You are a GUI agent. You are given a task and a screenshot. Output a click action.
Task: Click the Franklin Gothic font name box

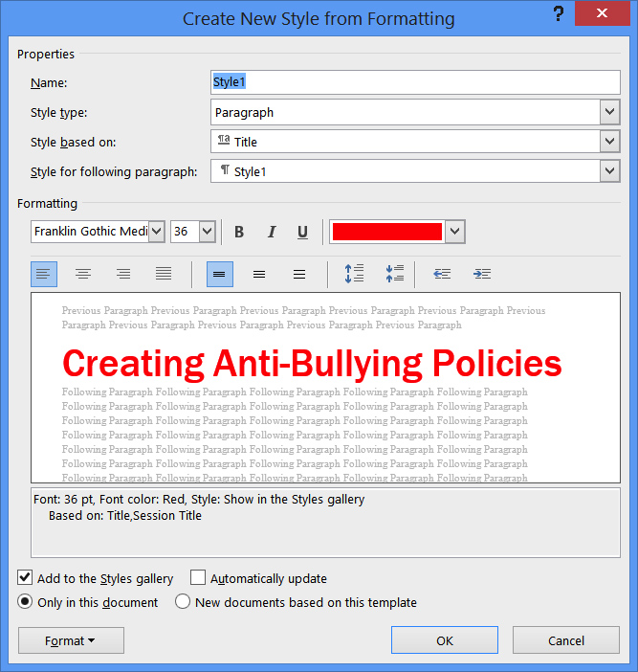[x=90, y=232]
